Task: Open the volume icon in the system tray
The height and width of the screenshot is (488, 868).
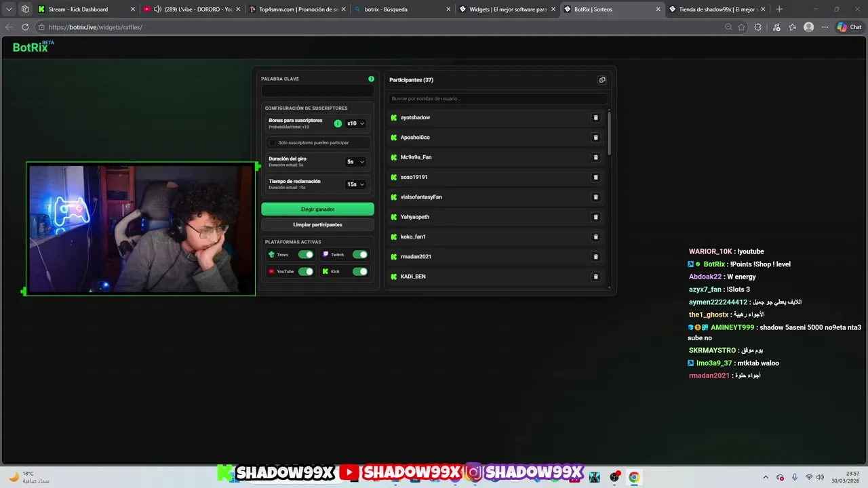Action: pos(820,477)
